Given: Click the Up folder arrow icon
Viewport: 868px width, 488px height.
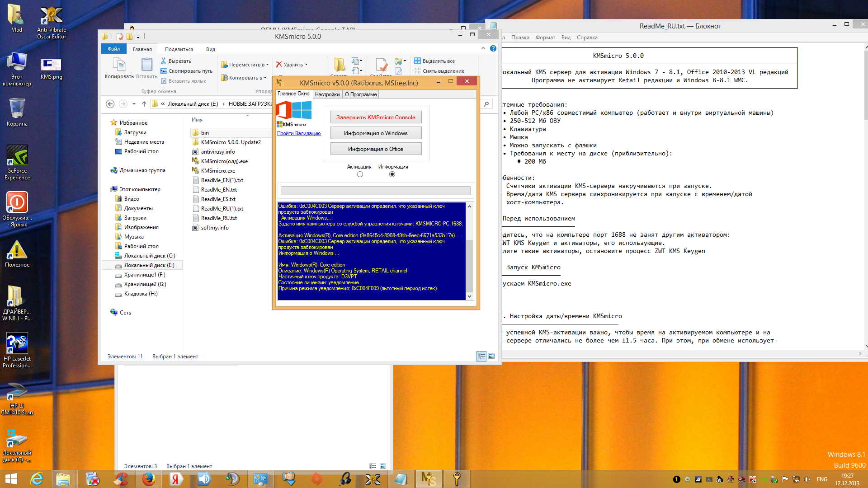Looking at the screenshot, I should click(144, 104).
